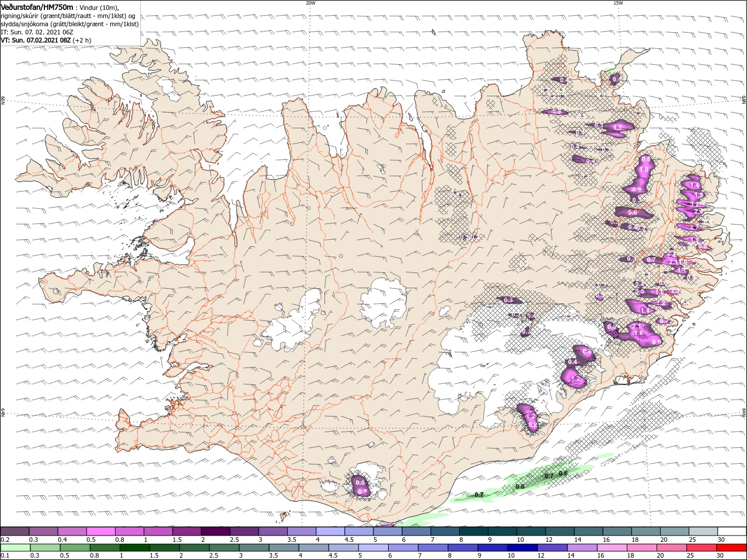Pick the upper-row swatch labeled 0.2

pyautogui.click(x=15, y=531)
